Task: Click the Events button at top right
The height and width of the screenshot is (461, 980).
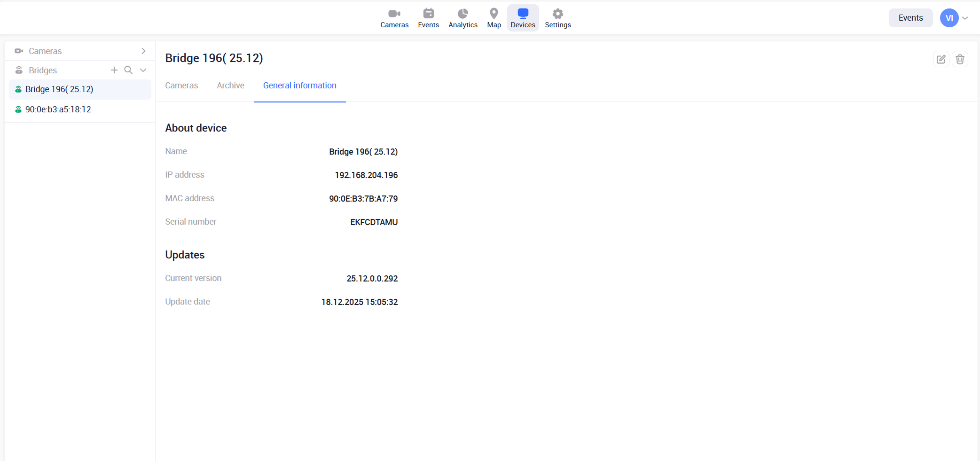Action: pyautogui.click(x=910, y=18)
